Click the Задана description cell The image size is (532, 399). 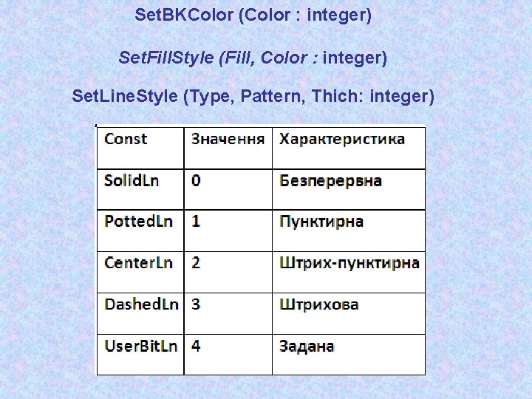coord(349,355)
